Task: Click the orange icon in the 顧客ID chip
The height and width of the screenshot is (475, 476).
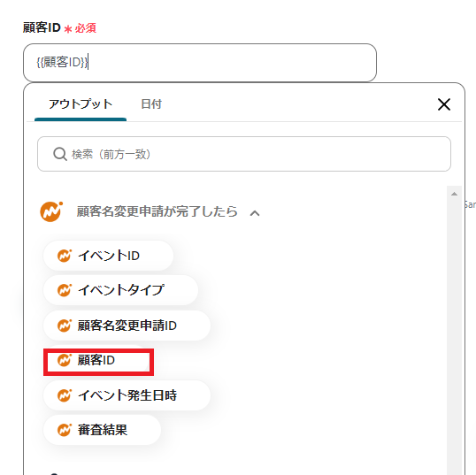Action: point(65,360)
